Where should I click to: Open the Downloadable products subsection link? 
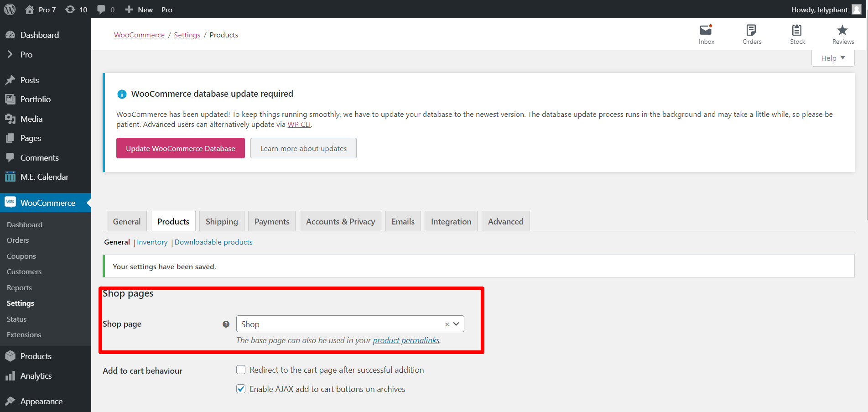[213, 242]
